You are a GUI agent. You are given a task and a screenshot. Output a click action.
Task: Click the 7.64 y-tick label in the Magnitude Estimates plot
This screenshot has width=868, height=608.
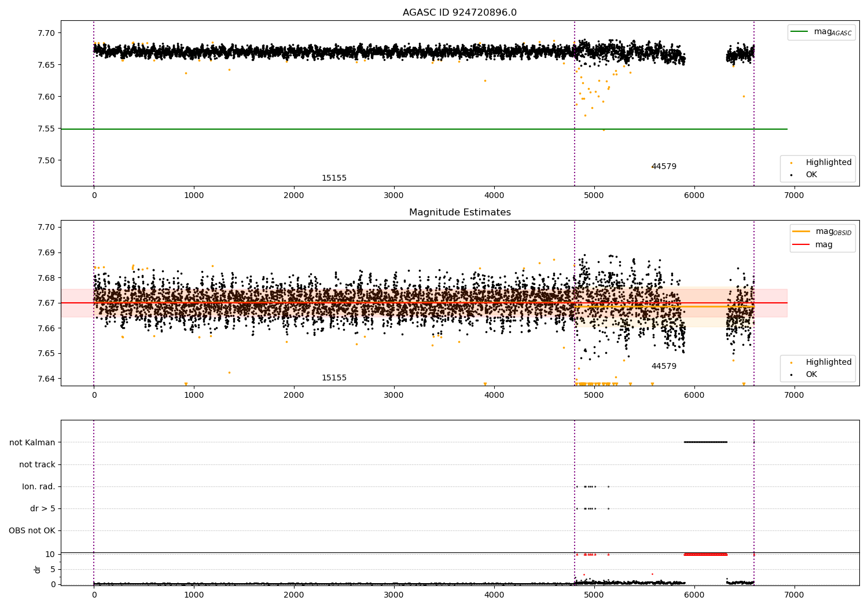[46, 379]
